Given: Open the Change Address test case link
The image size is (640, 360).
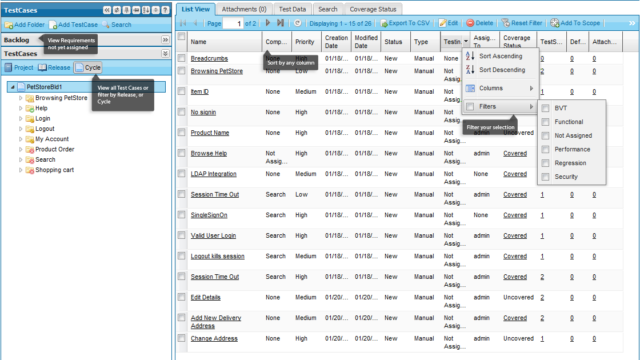Looking at the screenshot, I should point(214,339).
